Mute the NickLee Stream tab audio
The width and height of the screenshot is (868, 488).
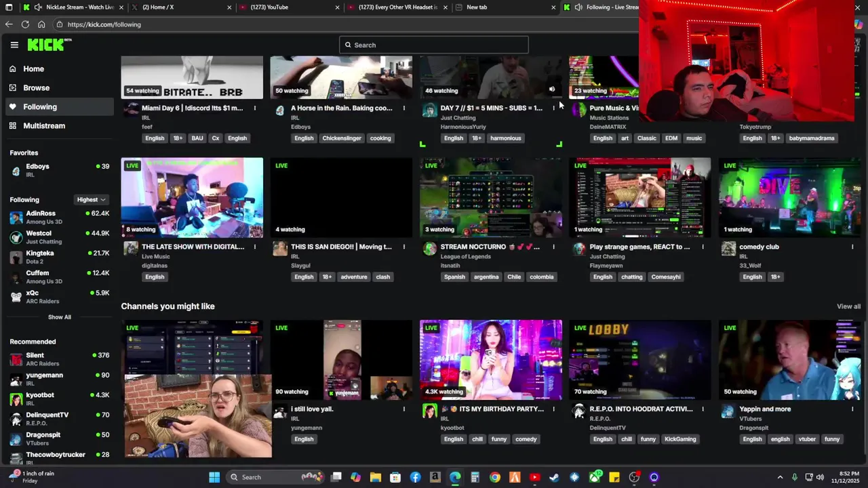pos(39,7)
